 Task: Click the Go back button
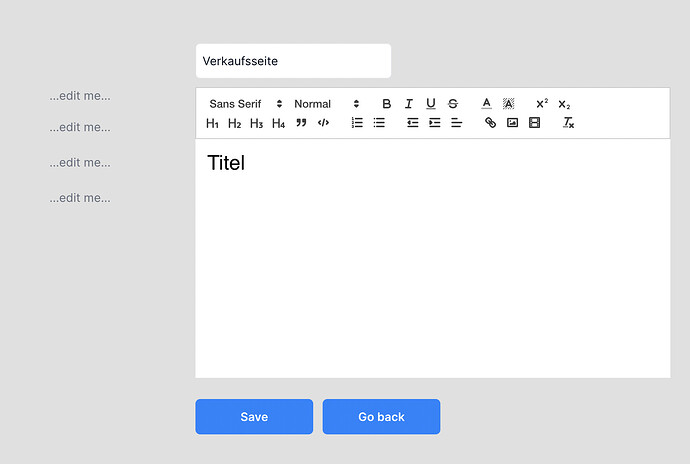pos(381,416)
